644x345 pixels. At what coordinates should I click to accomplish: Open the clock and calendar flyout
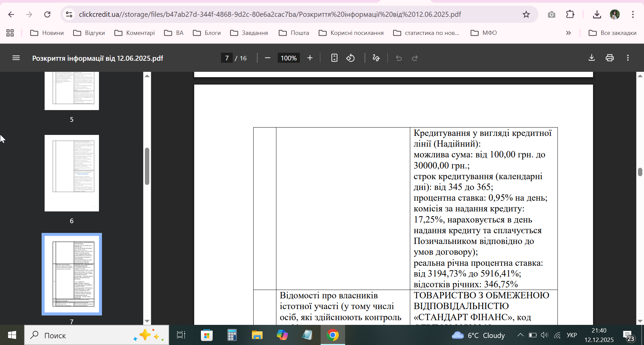click(x=599, y=335)
